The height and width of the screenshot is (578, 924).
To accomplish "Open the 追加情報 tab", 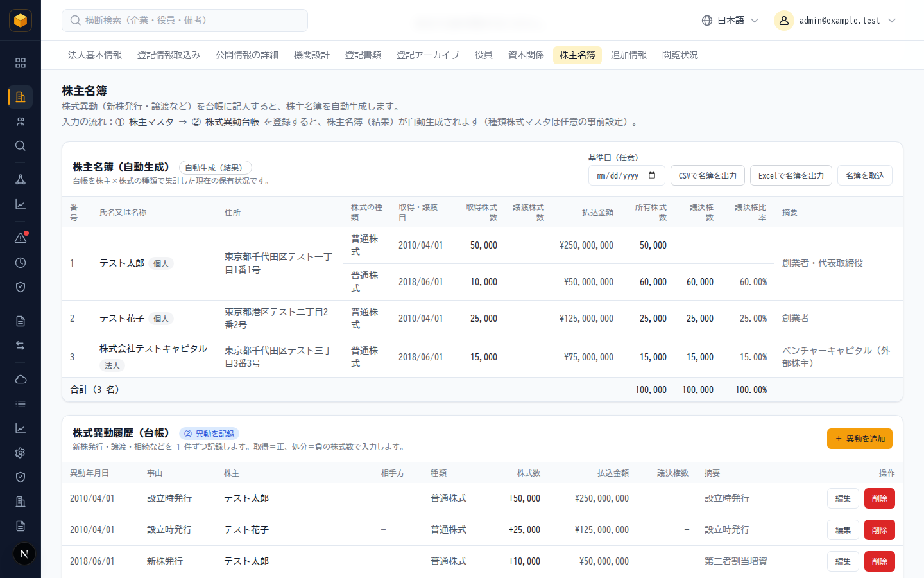I will [629, 55].
